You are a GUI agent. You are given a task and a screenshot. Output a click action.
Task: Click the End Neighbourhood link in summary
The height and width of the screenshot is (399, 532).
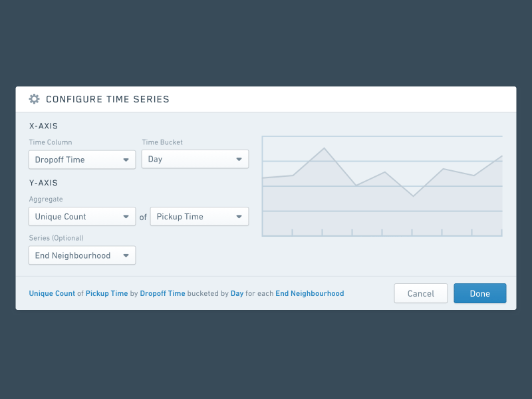(309, 293)
